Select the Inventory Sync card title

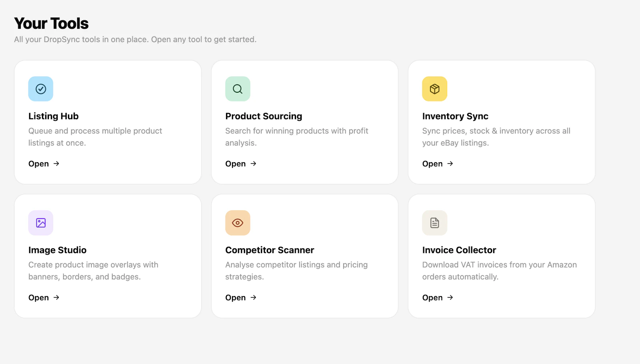click(x=455, y=116)
